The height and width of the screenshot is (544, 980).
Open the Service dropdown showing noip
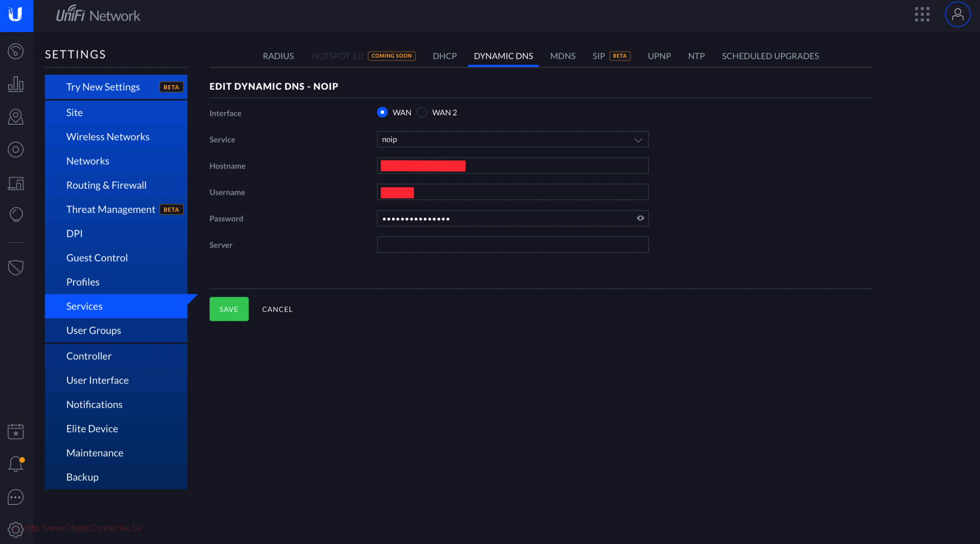512,139
